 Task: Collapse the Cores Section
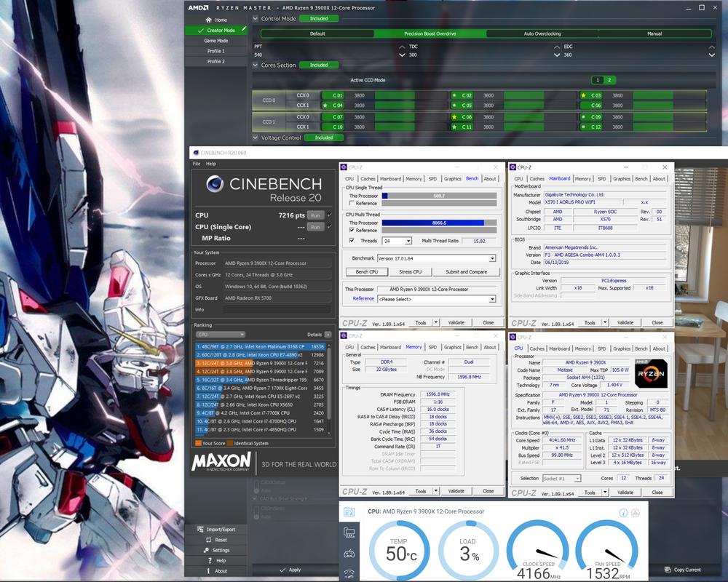coord(256,65)
